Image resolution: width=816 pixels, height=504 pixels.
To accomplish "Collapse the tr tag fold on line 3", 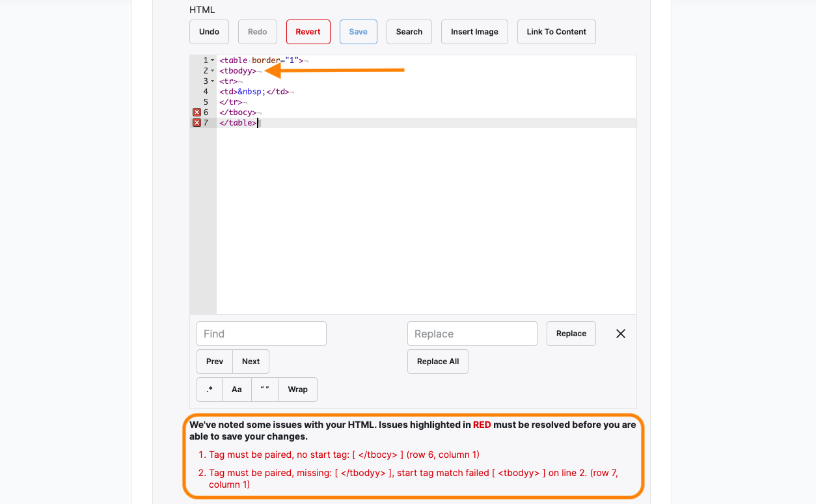I will click(x=213, y=81).
